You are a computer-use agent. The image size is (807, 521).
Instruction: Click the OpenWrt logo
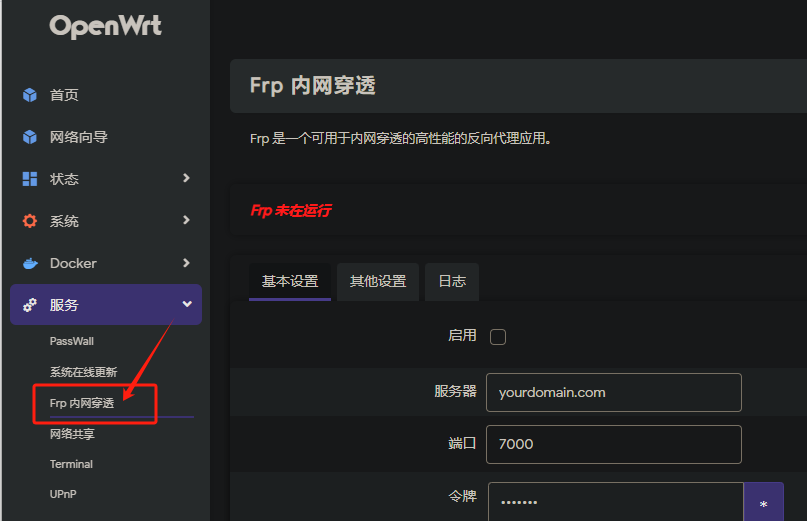click(106, 26)
